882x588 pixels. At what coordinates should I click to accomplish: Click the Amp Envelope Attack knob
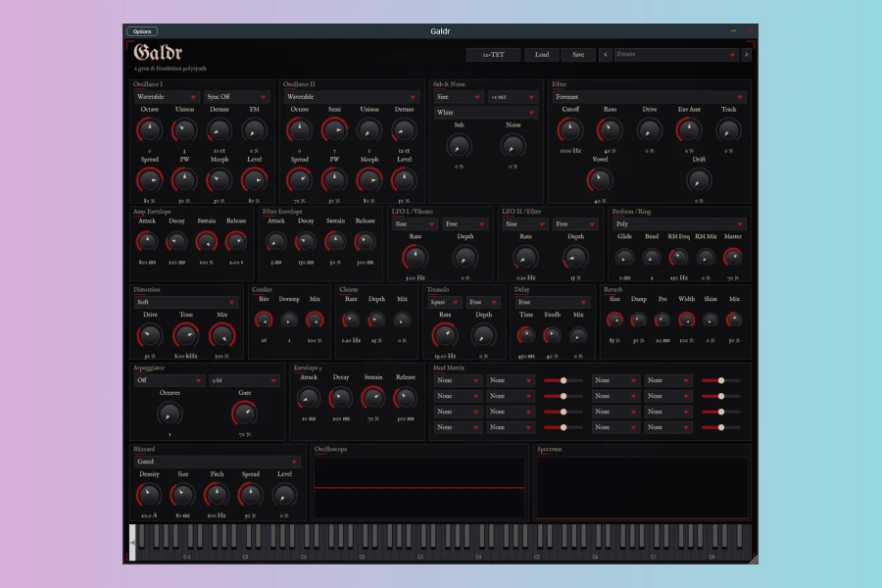click(x=147, y=242)
